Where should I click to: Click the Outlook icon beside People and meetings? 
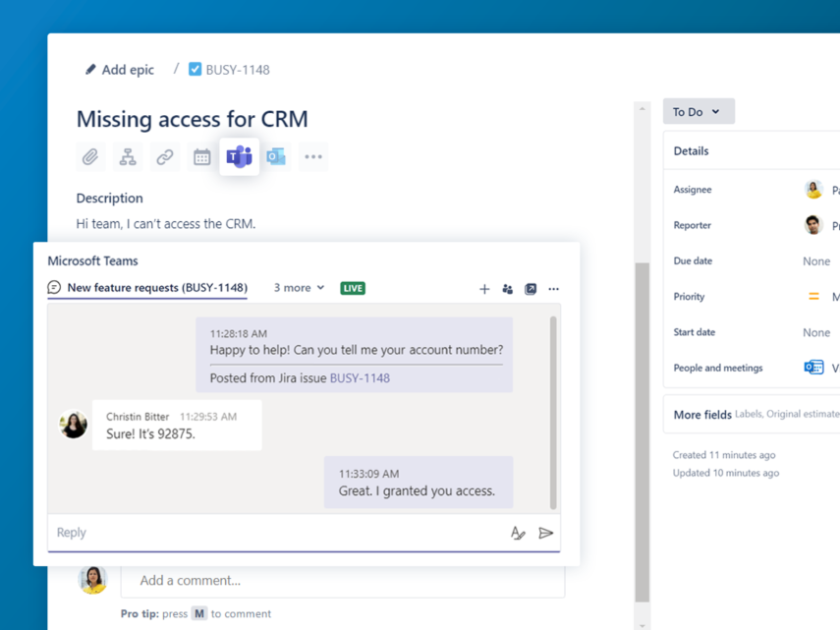[x=813, y=368]
